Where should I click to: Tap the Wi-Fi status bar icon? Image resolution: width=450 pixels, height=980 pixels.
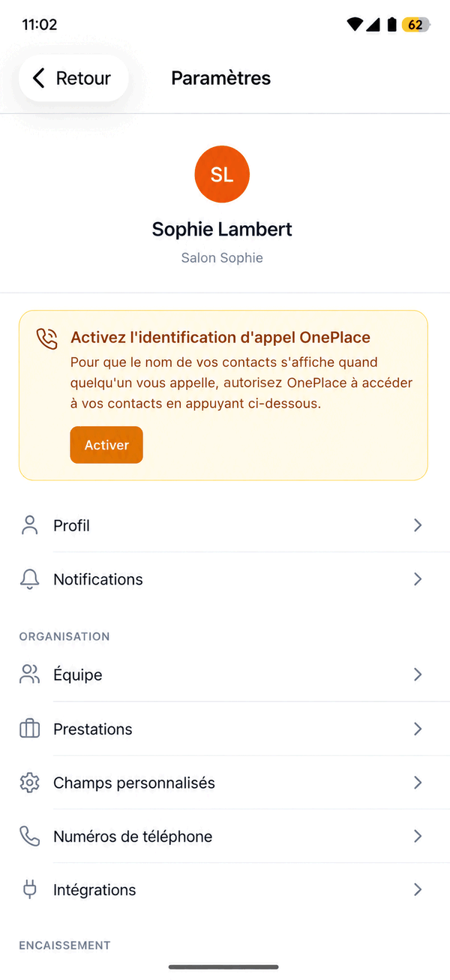(x=355, y=25)
